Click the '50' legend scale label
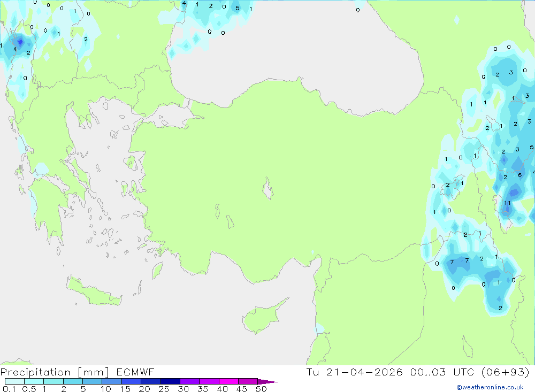This screenshot has height=392, width=535. pyautogui.click(x=262, y=389)
